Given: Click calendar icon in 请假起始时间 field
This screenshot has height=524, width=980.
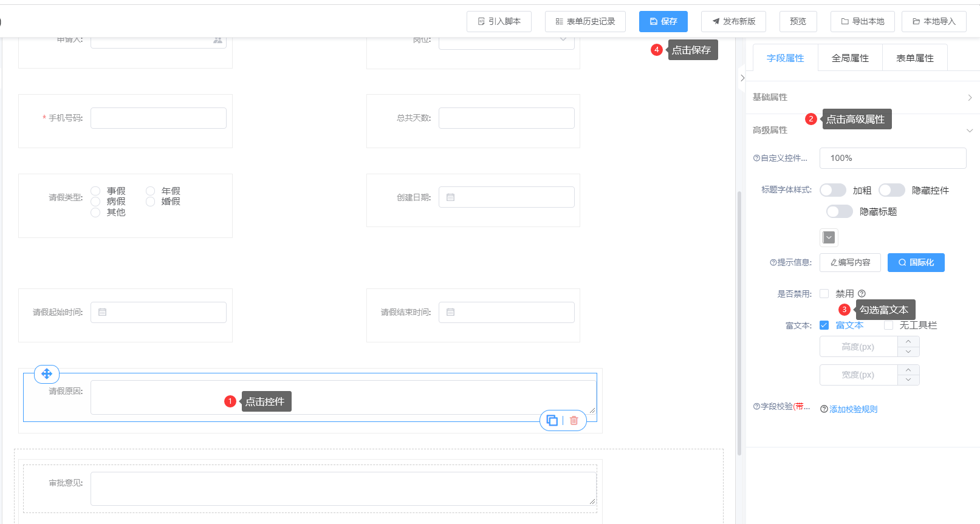Looking at the screenshot, I should [102, 312].
